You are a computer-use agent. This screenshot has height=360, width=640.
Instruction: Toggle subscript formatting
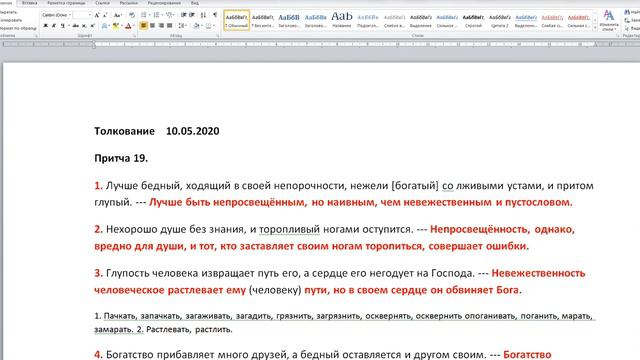pyautogui.click(x=84, y=26)
